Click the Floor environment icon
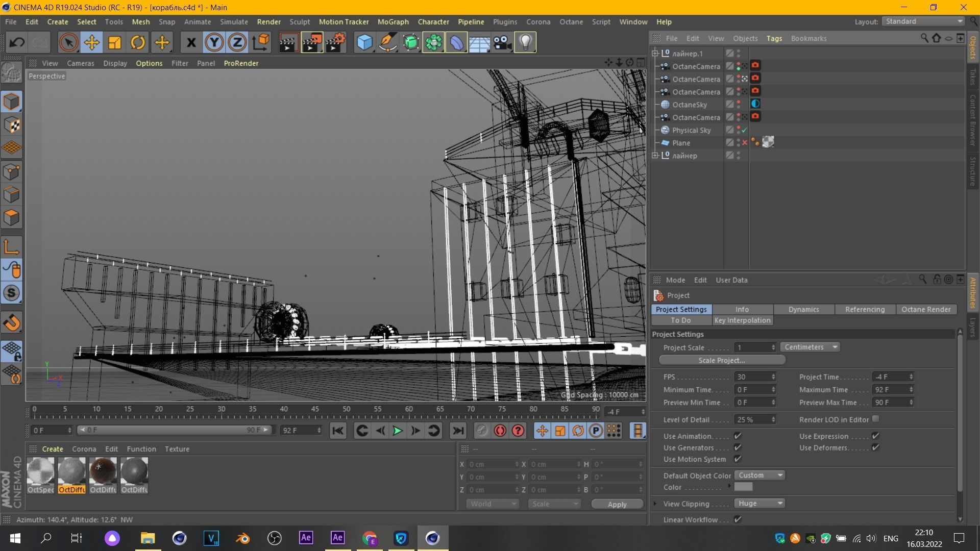Screen dimensions: 980x551 pyautogui.click(x=479, y=42)
